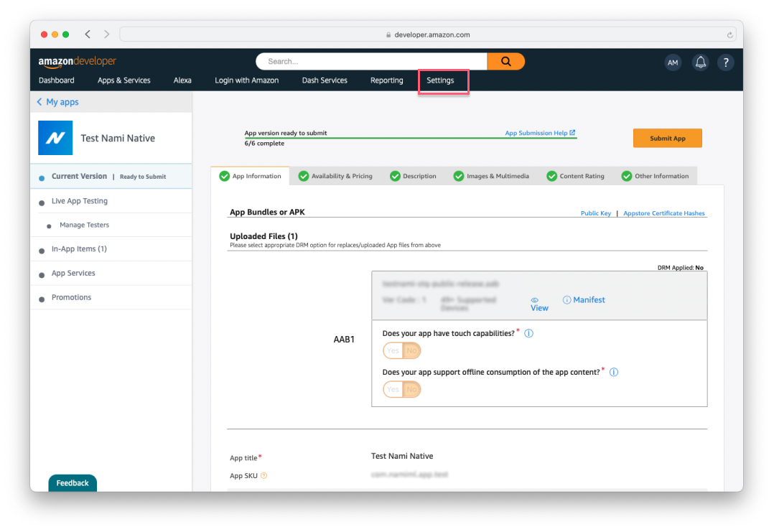The width and height of the screenshot is (774, 532).
Task: Open App Submission Help link
Action: (539, 133)
